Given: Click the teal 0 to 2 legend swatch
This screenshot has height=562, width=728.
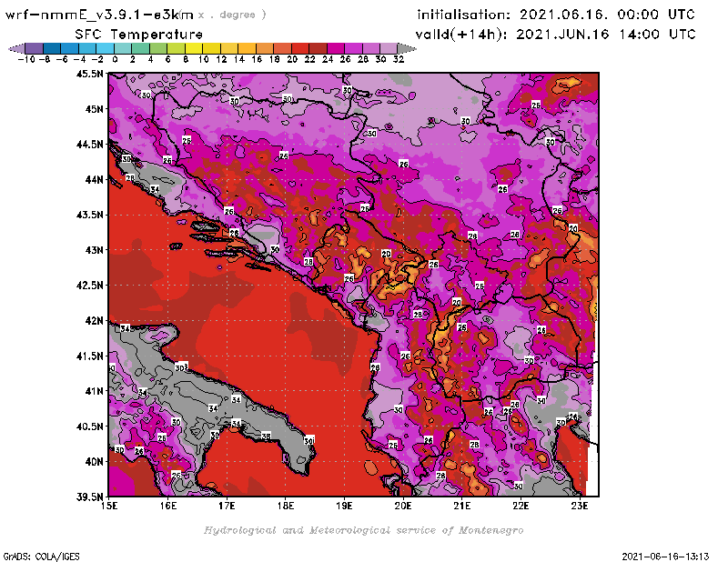Looking at the screenshot, I should [x=123, y=48].
